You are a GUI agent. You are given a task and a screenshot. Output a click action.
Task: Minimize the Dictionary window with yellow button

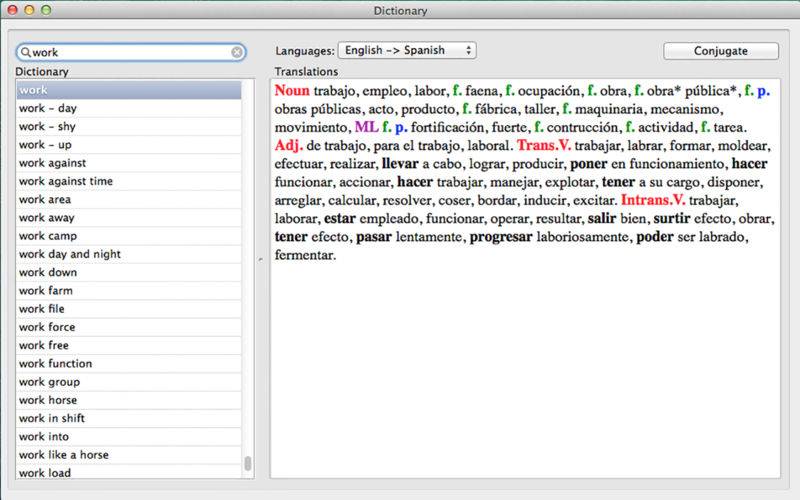(29, 10)
